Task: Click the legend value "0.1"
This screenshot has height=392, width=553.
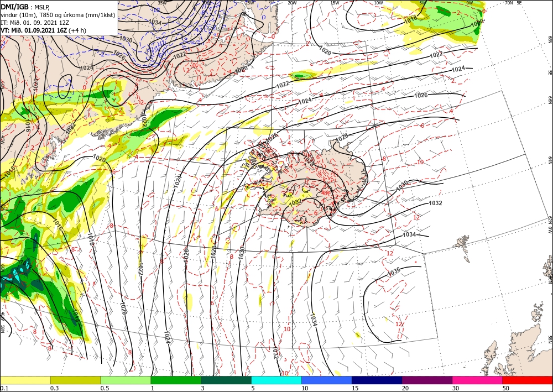Action: [x=3, y=388]
